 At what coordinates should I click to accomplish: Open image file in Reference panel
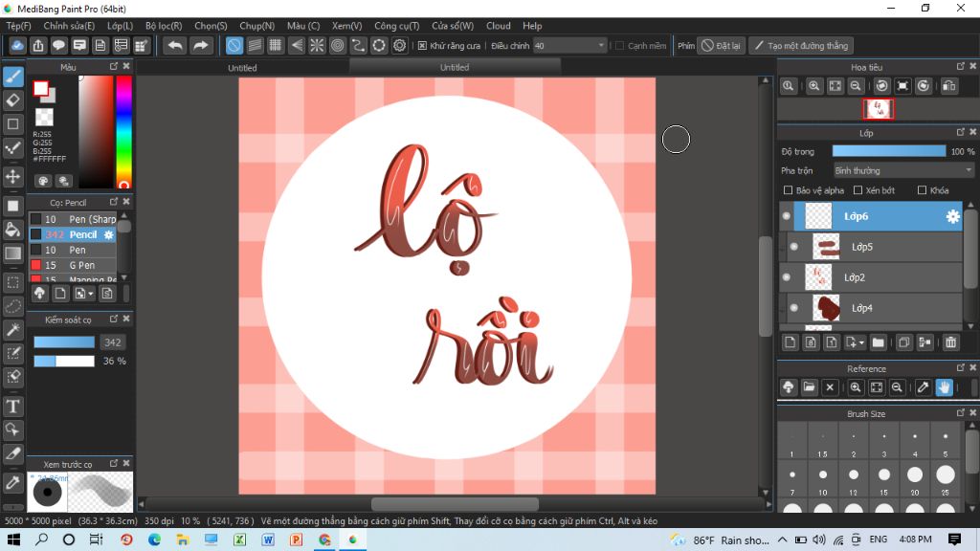[809, 387]
